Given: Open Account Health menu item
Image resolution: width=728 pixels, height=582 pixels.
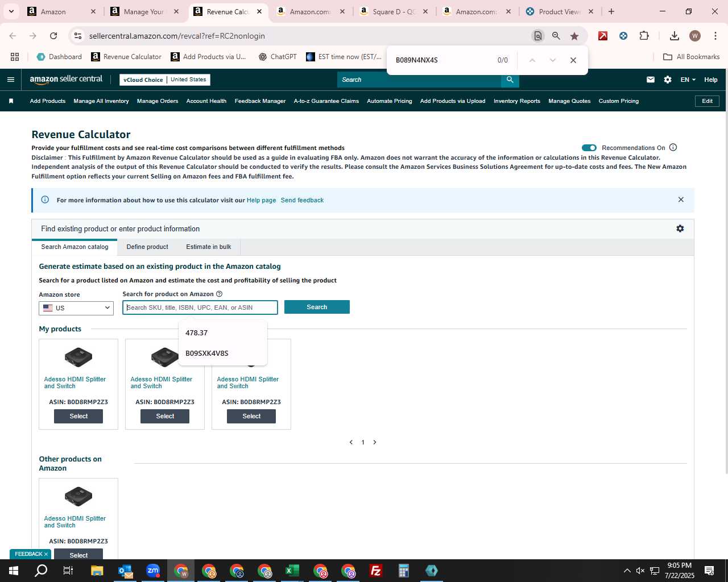Looking at the screenshot, I should [206, 101].
